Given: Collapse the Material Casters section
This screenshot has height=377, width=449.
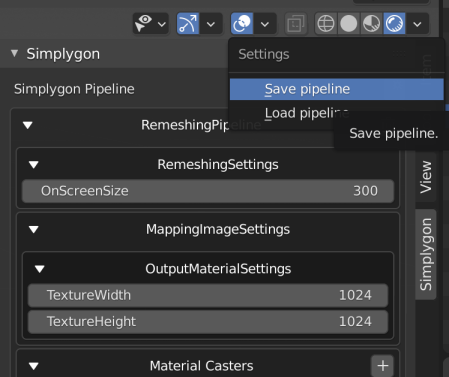Looking at the screenshot, I should (x=34, y=366).
